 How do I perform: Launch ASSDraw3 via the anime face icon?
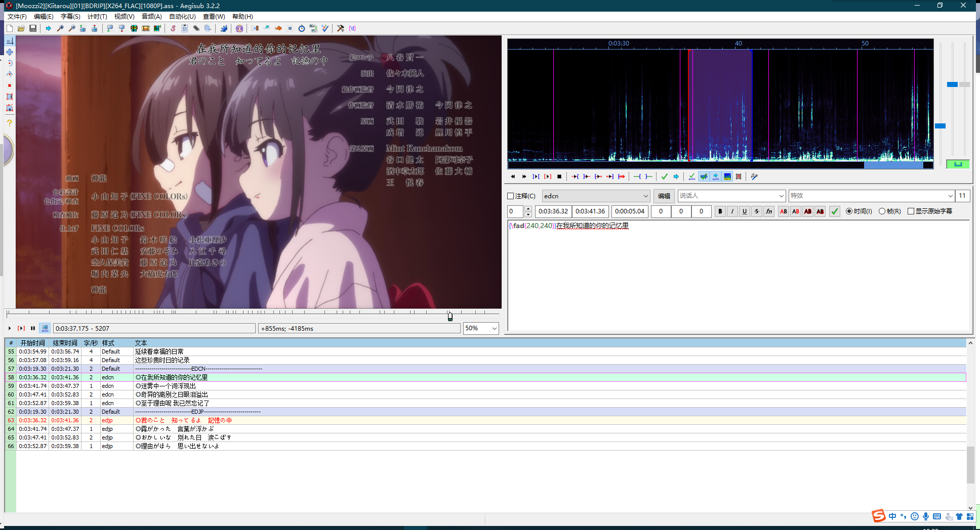click(239, 28)
